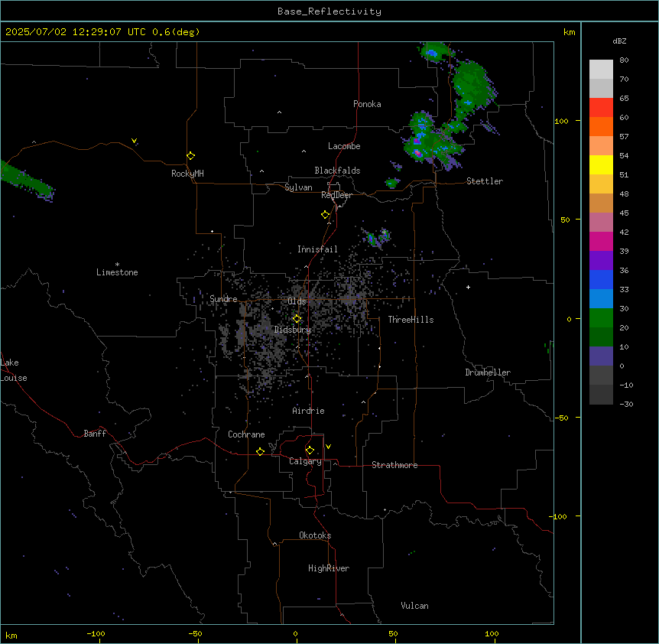The width and height of the screenshot is (659, 644).
Task: Click the yellow diamond marker between Olds and Didsbury
Action: click(297, 319)
